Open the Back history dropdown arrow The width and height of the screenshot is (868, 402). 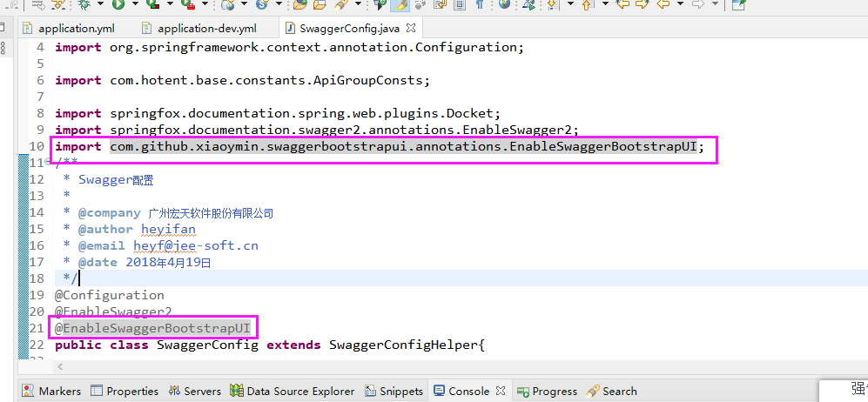pyautogui.click(x=680, y=3)
